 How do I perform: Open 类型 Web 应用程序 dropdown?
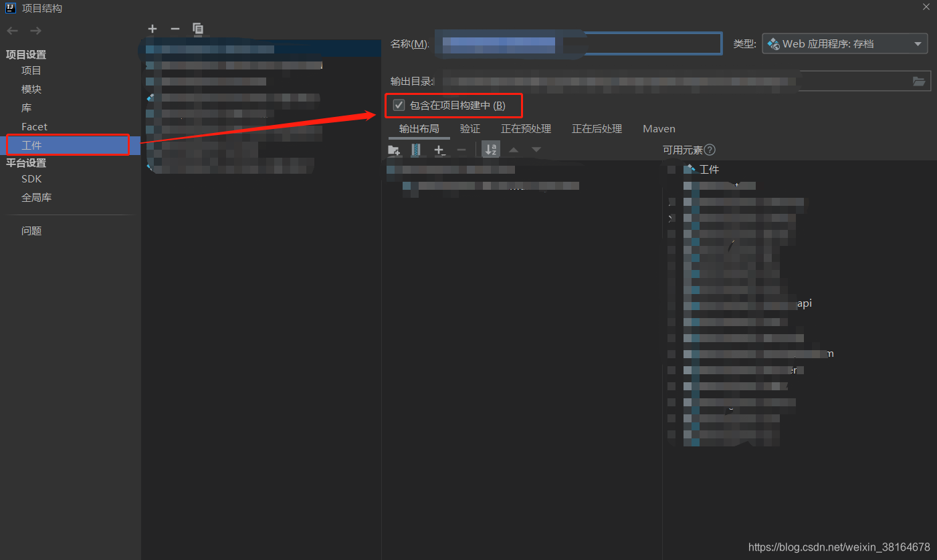coord(845,44)
